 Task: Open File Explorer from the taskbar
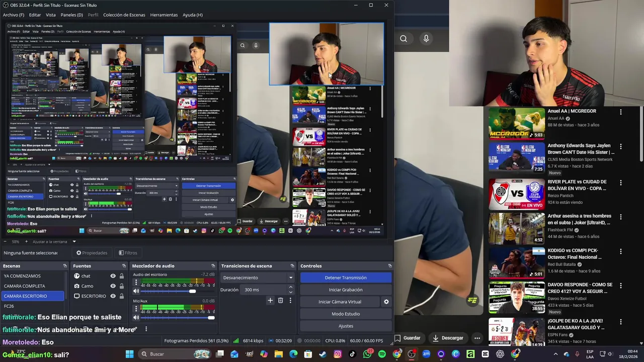pos(278,354)
